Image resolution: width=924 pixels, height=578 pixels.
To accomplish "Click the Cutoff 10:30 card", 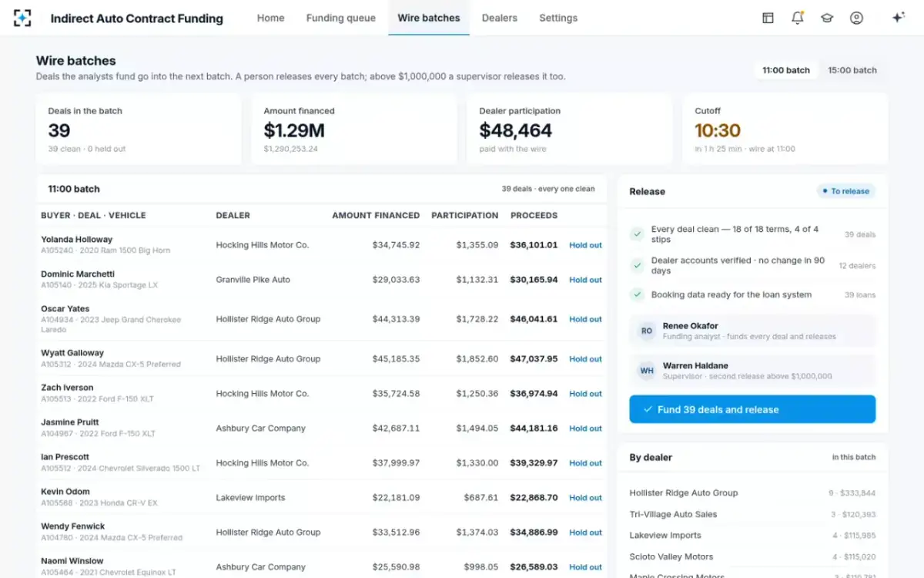I will point(785,129).
